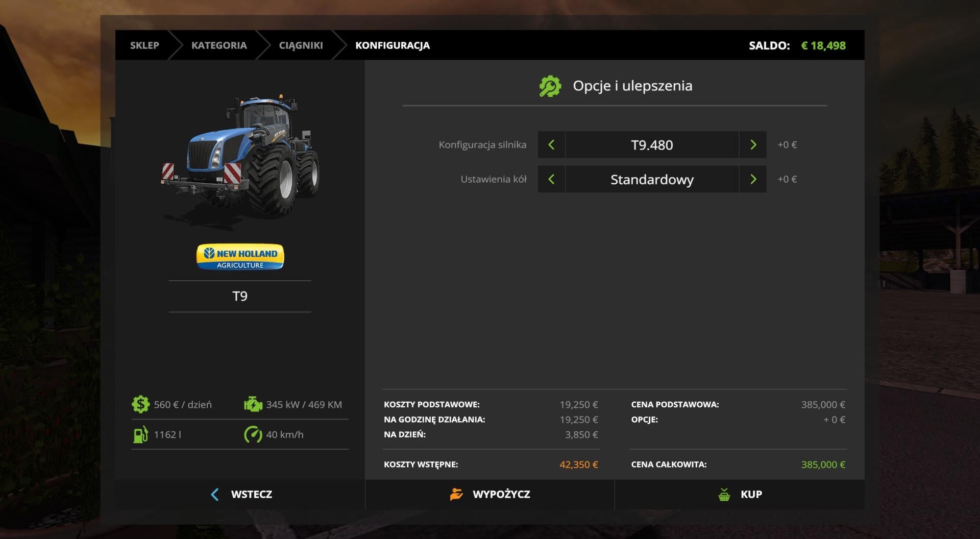Image resolution: width=980 pixels, height=539 pixels.
Task: Select next wheel setup
Action: pos(753,179)
